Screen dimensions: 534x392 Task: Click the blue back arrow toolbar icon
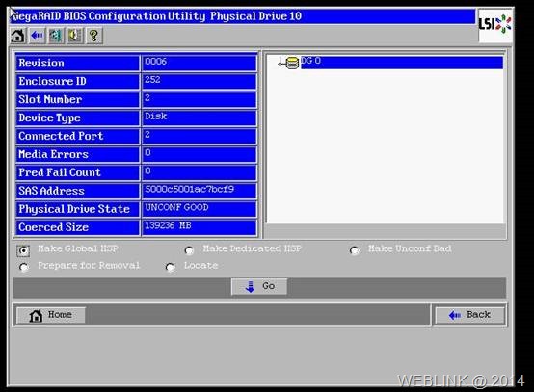pos(37,36)
